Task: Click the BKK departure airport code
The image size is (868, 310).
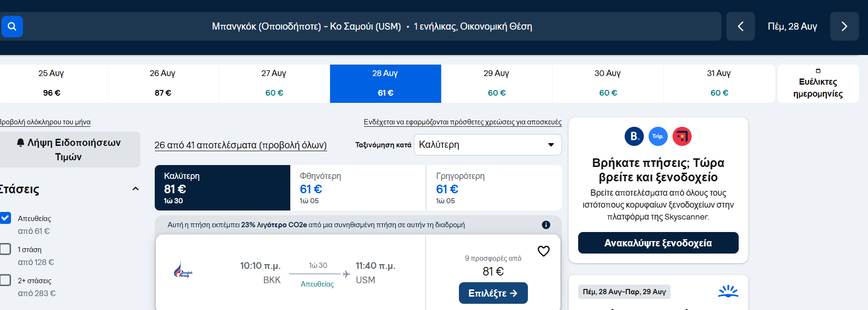Action: (272, 280)
